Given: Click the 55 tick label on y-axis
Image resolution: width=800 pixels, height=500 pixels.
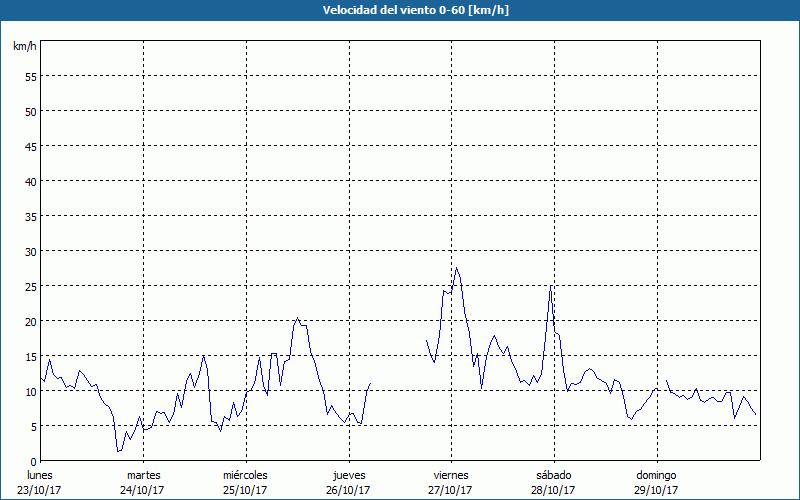Looking at the screenshot, I should pos(30,77).
